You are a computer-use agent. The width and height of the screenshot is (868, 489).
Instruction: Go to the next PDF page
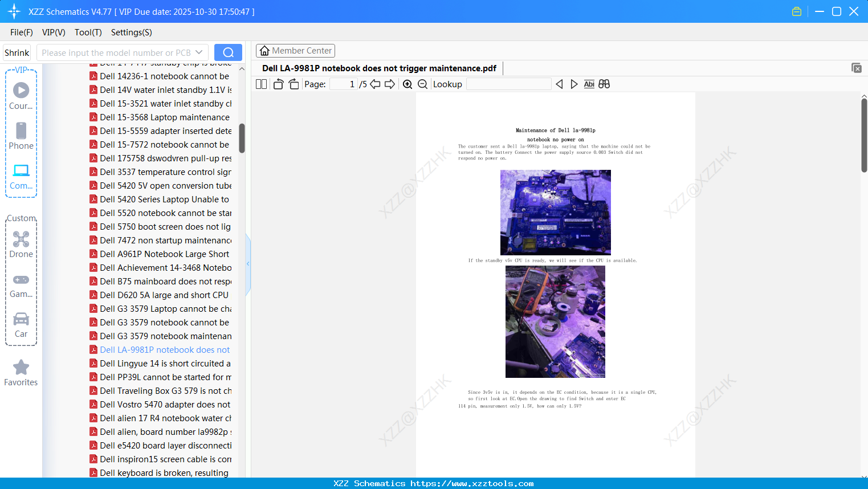390,84
